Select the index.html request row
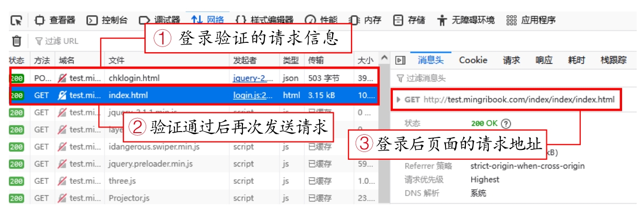 point(193,96)
